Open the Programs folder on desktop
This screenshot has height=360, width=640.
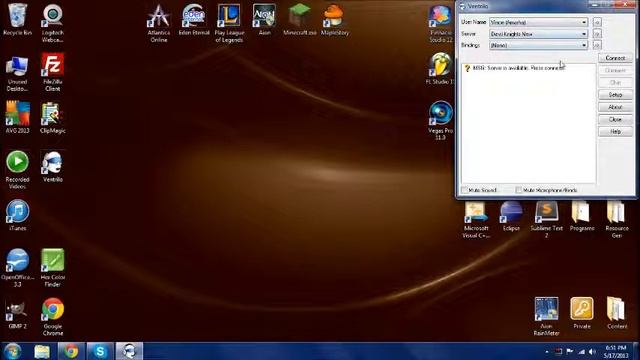pyautogui.click(x=582, y=216)
